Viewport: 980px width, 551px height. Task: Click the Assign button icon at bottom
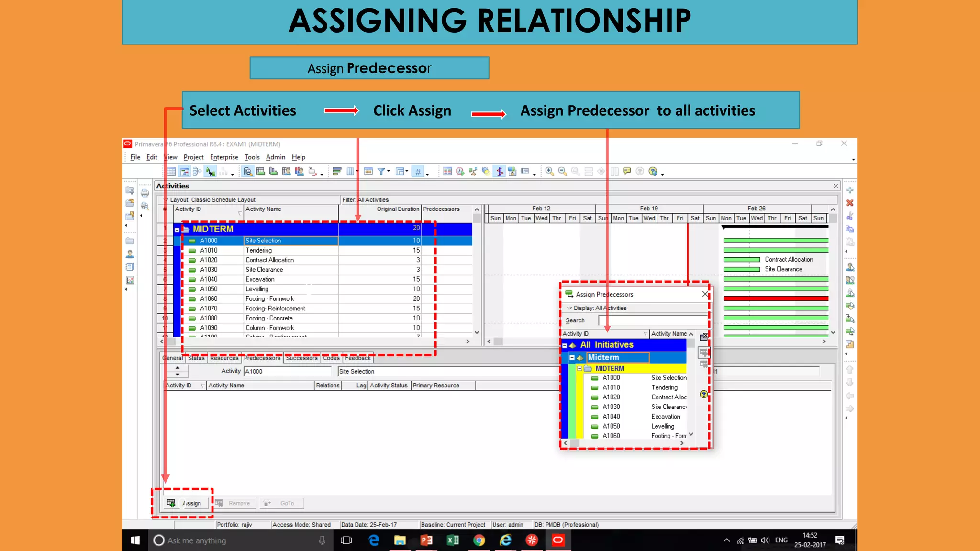click(171, 503)
